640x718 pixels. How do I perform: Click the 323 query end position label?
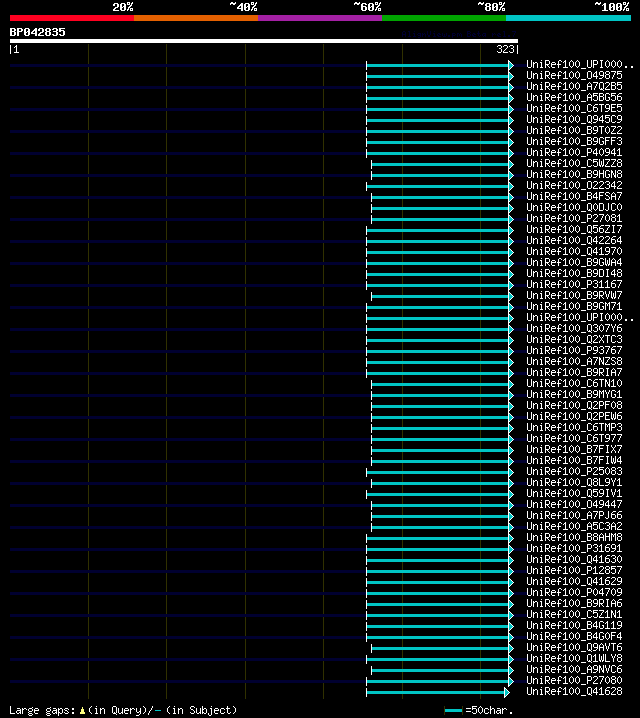tap(505, 49)
